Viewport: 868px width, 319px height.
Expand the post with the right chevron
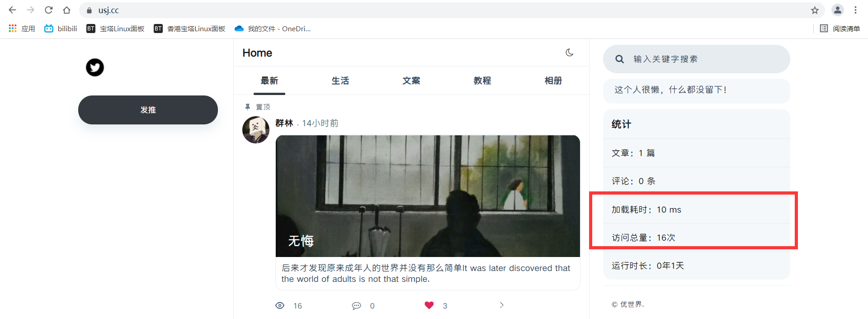pyautogui.click(x=501, y=305)
